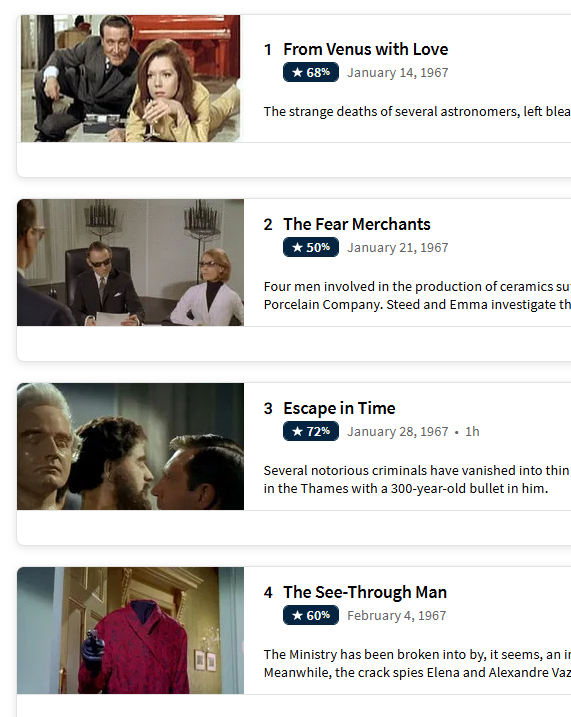
Task: Click the 72% star rating badge
Action: (311, 431)
